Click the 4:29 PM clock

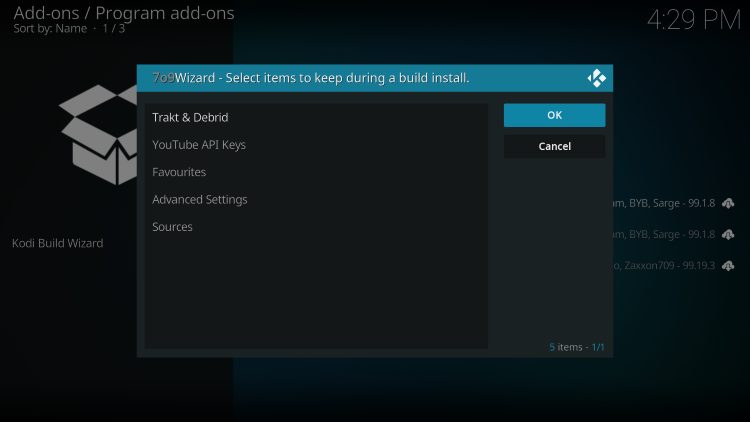coord(694,20)
